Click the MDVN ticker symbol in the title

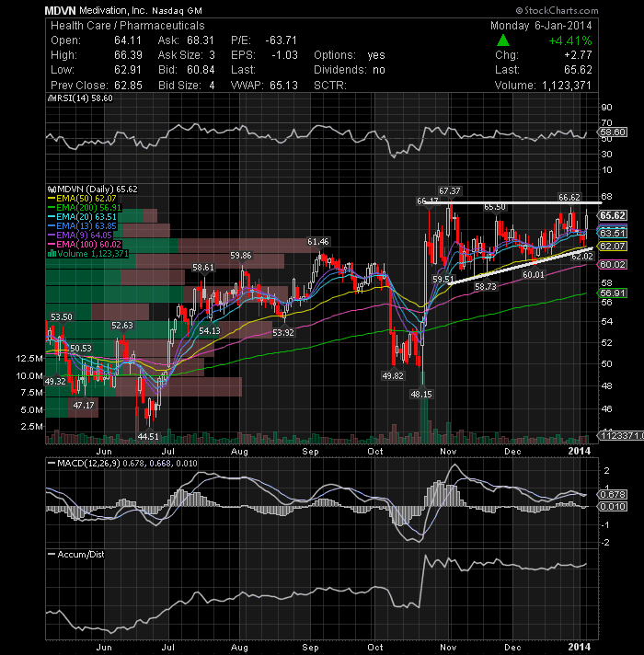click(x=60, y=10)
